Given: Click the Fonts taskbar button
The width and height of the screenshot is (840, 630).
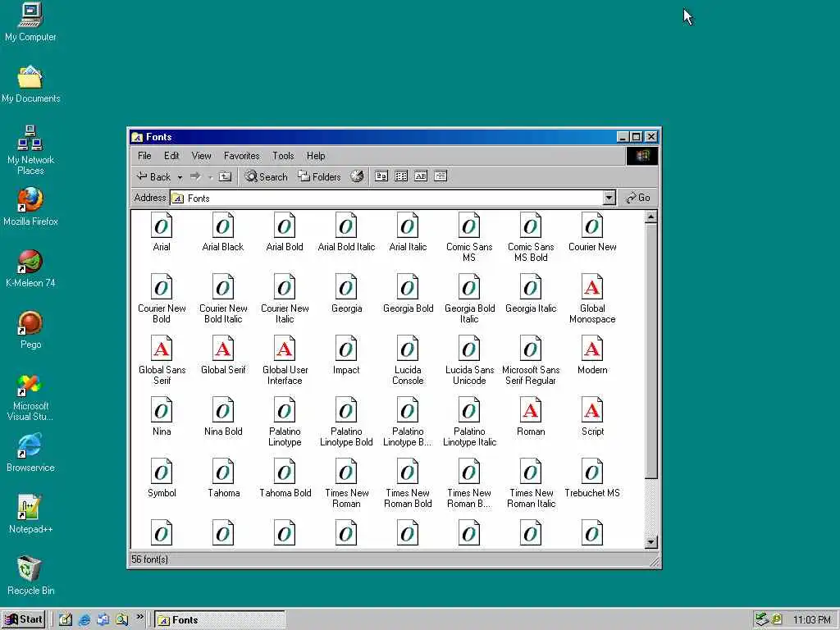Looking at the screenshot, I should 220,620.
